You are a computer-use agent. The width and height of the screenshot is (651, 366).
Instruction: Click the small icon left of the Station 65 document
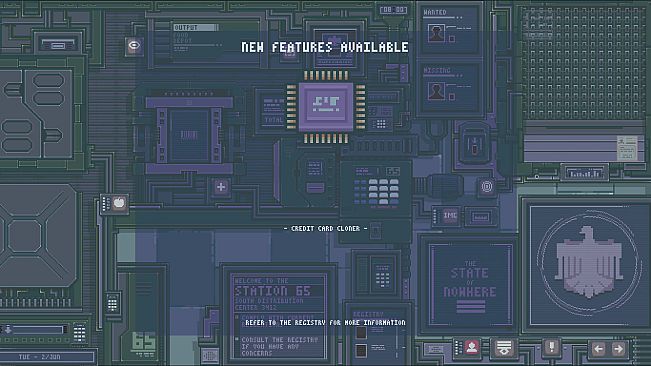click(x=210, y=355)
